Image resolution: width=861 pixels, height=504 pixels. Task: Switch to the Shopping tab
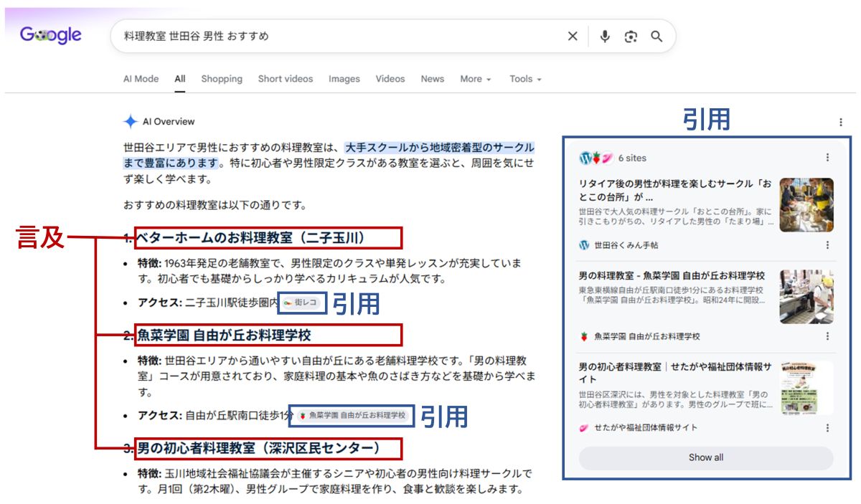click(x=222, y=79)
